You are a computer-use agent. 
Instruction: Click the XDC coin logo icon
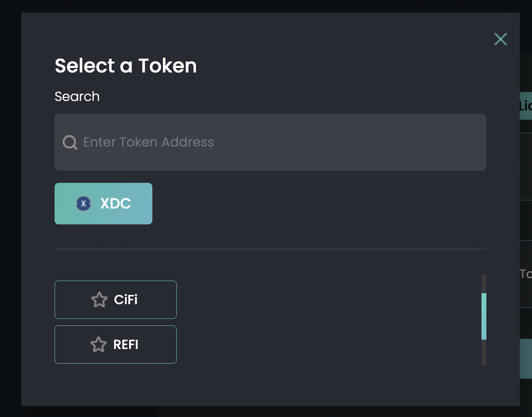pos(84,204)
